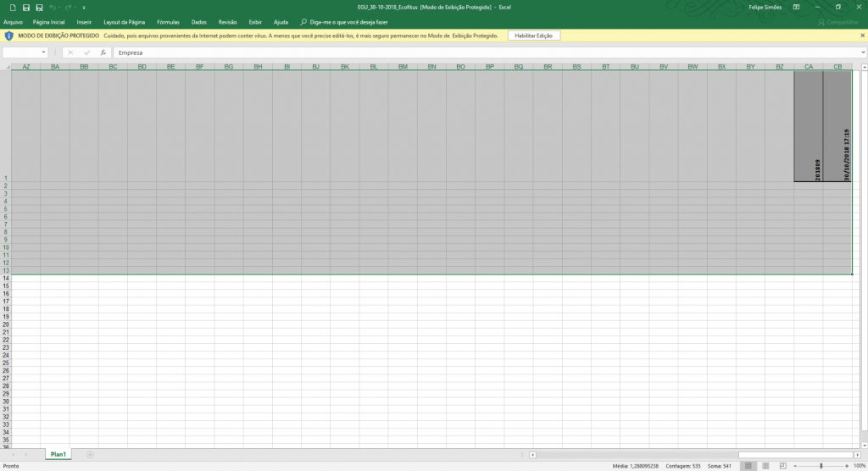Click the next sheet navigation arrow
The image size is (868, 471).
point(25,454)
